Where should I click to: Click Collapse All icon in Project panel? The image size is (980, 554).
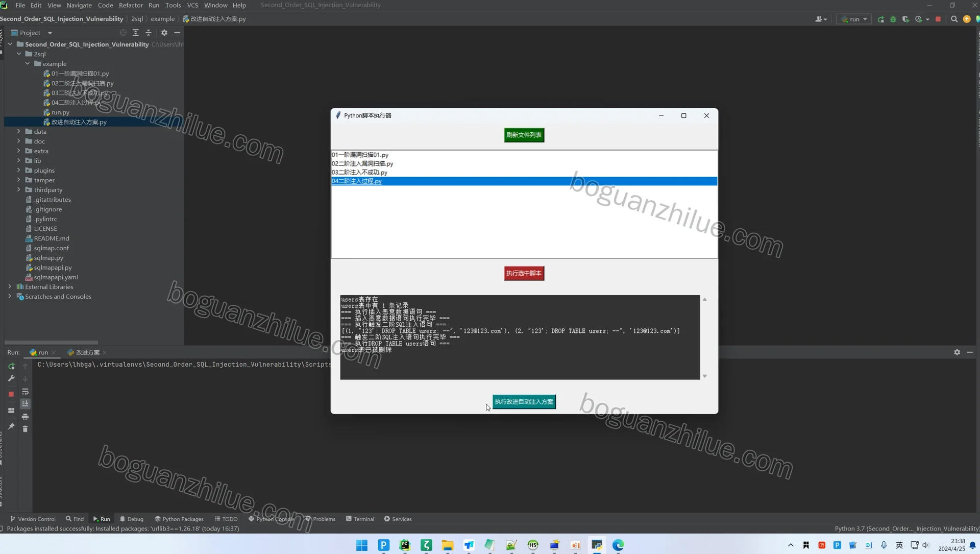coord(149,33)
